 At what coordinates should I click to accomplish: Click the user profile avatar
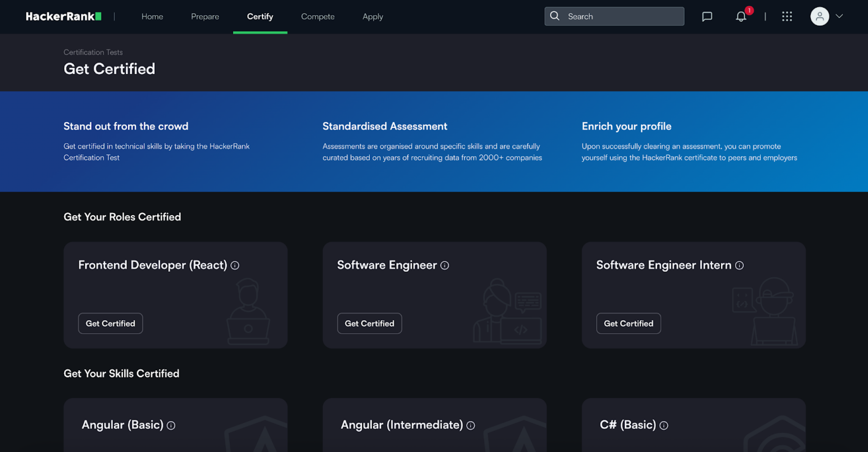pyautogui.click(x=820, y=16)
